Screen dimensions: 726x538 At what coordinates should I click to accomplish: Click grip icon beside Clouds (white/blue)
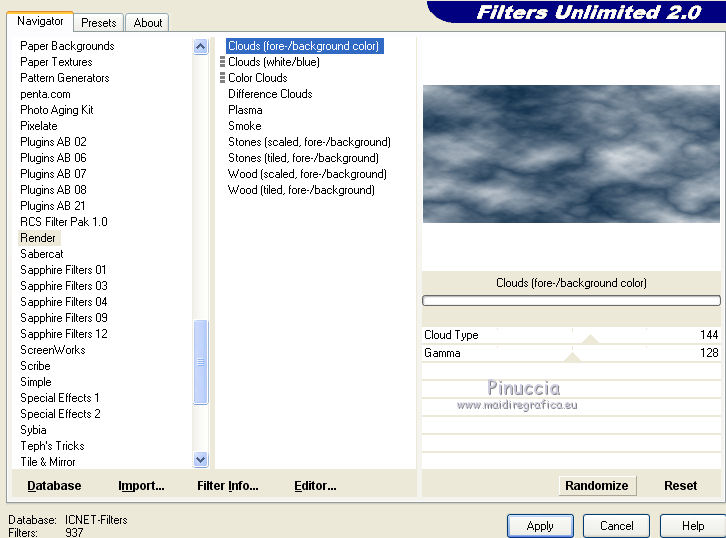tap(222, 62)
